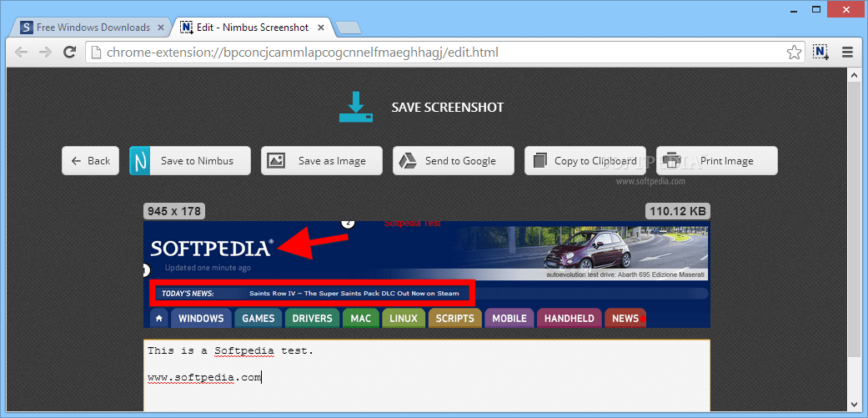Screen dimensions: 868x418
Task: Click the 945 x 178 dimensions label
Action: [174, 211]
